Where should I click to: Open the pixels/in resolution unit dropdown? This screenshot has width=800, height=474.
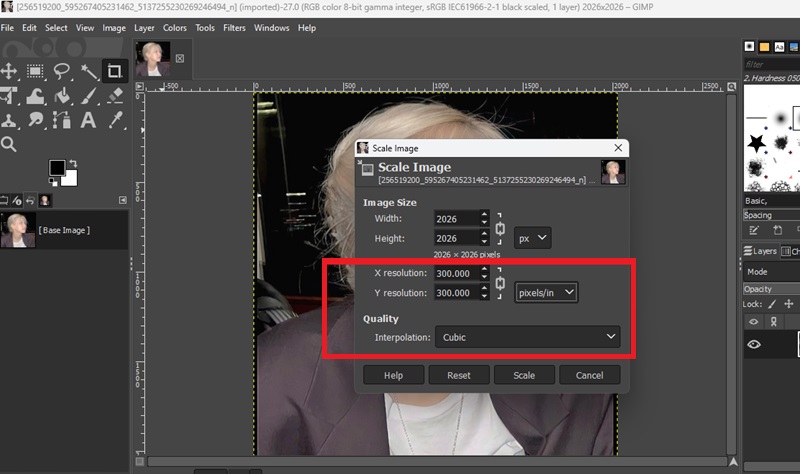[x=546, y=292]
